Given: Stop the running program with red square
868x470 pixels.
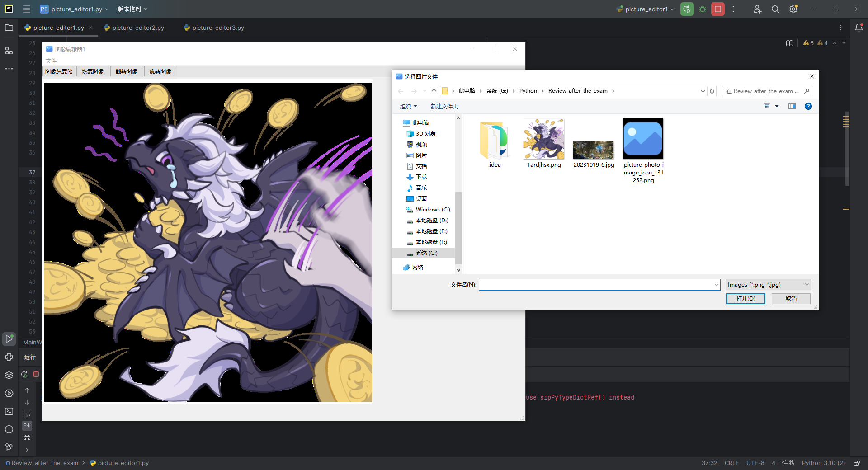Looking at the screenshot, I should (x=717, y=9).
